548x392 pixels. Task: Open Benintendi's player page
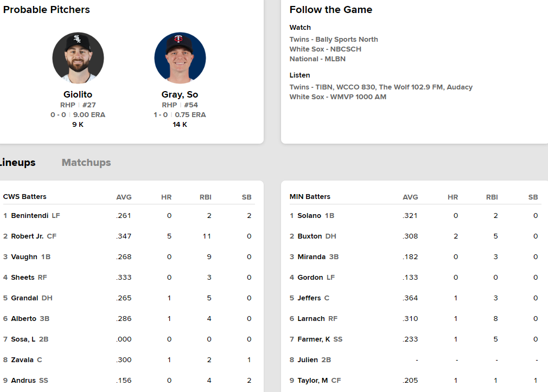[30, 216]
